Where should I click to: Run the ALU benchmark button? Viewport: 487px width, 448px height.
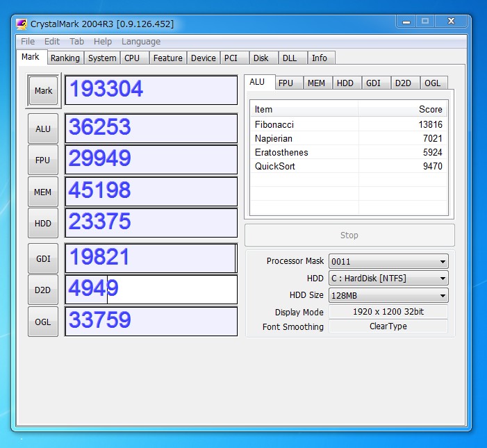[43, 128]
